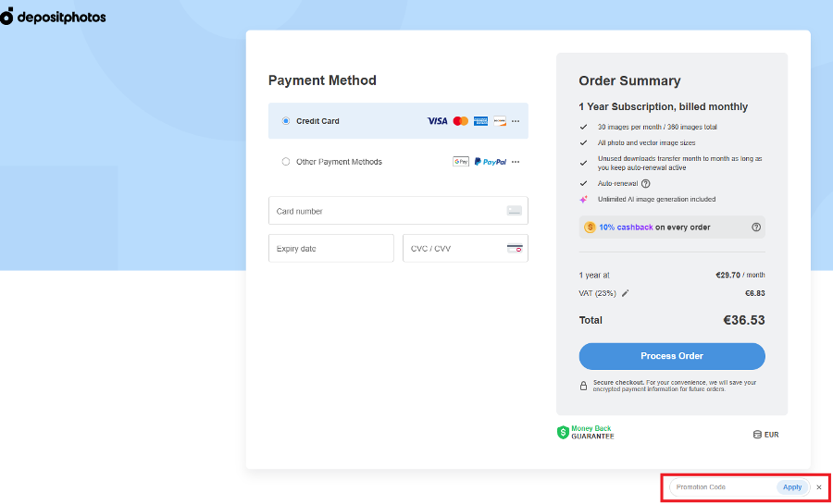Screen dimensions: 833x504
Task: Close the promotion code box
Action: pos(818,487)
